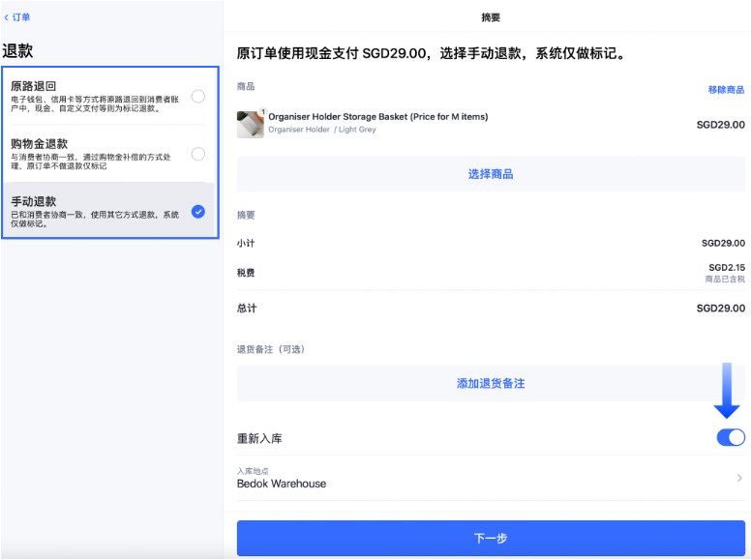Expand Bedok Warehouse location chevron

(x=739, y=478)
